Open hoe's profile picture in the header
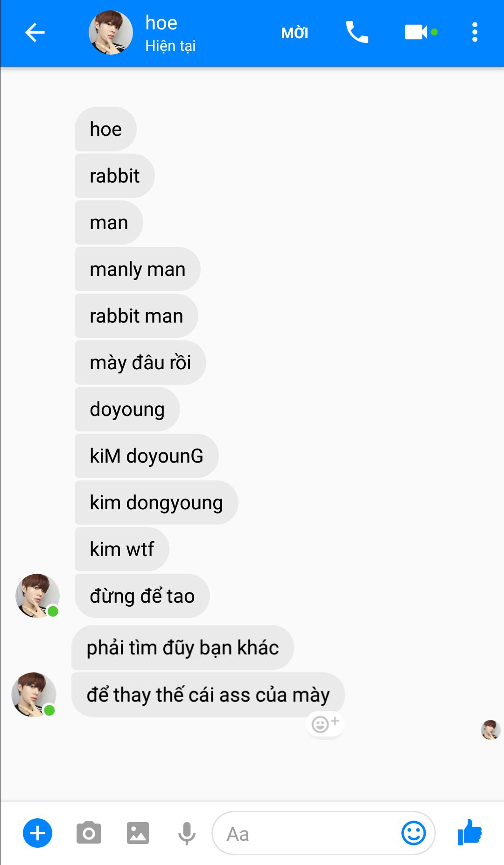 (x=111, y=32)
